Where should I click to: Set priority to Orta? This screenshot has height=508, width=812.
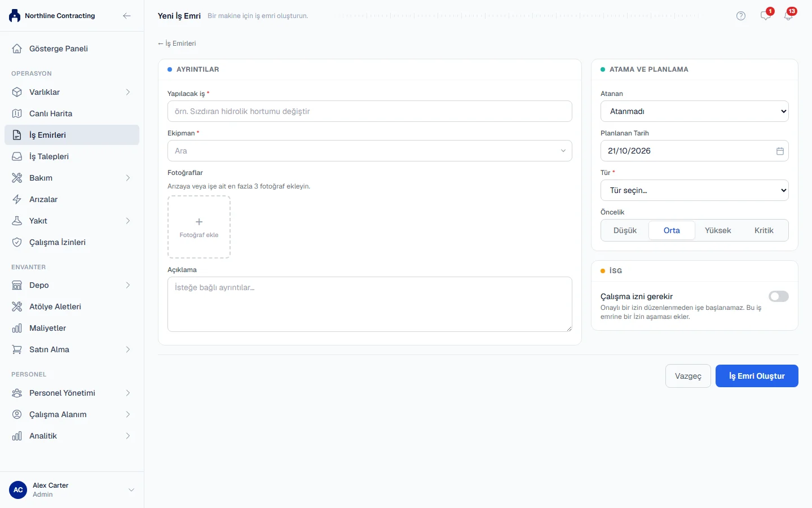click(x=672, y=230)
